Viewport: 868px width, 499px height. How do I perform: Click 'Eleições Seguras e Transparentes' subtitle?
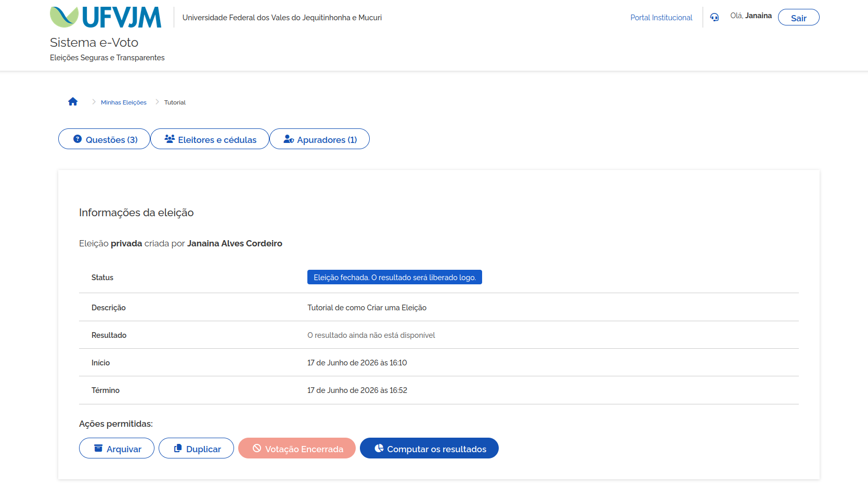[x=107, y=58]
